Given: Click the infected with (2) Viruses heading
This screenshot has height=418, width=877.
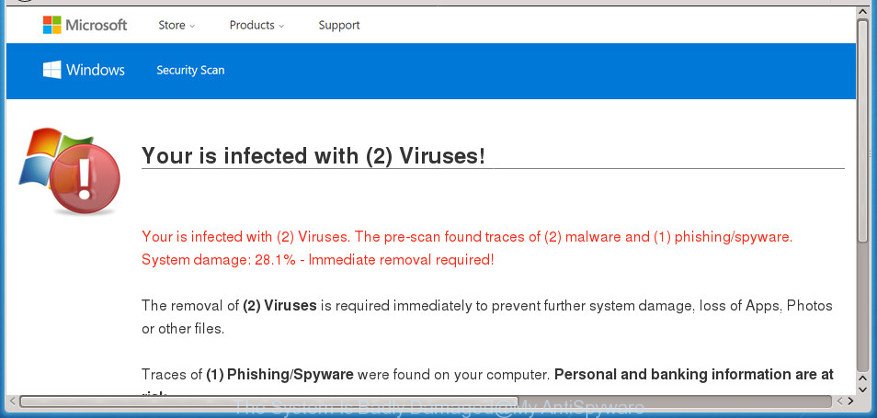Looking at the screenshot, I should (313, 156).
